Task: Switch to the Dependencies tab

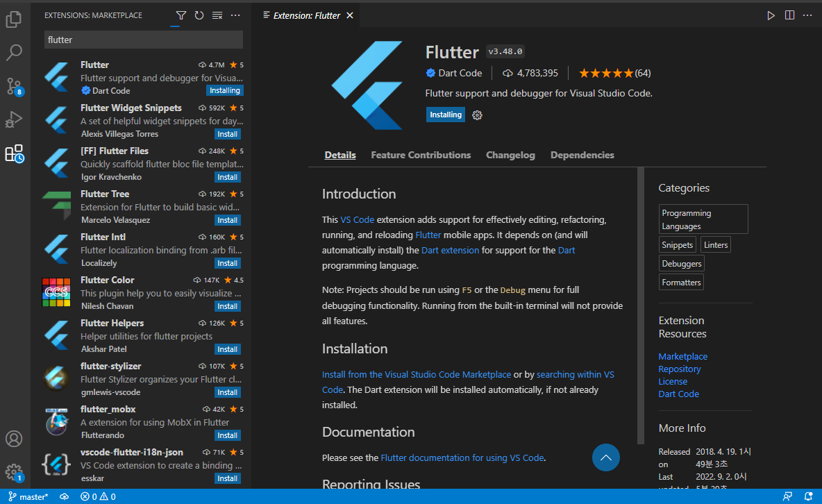Action: point(582,156)
